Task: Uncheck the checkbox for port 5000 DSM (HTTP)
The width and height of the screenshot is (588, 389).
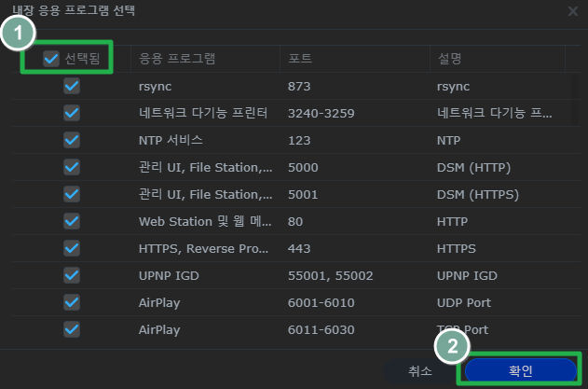Action: pyautogui.click(x=72, y=167)
